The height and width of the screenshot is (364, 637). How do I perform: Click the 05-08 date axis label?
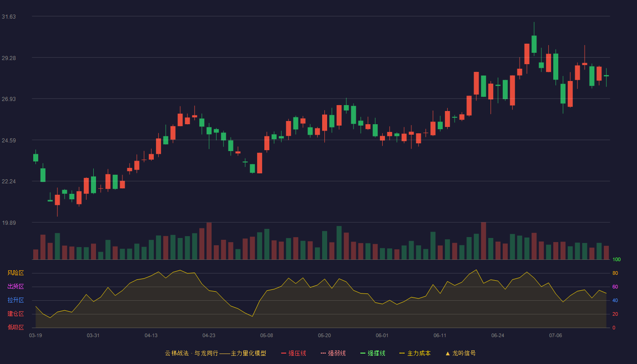click(267, 335)
